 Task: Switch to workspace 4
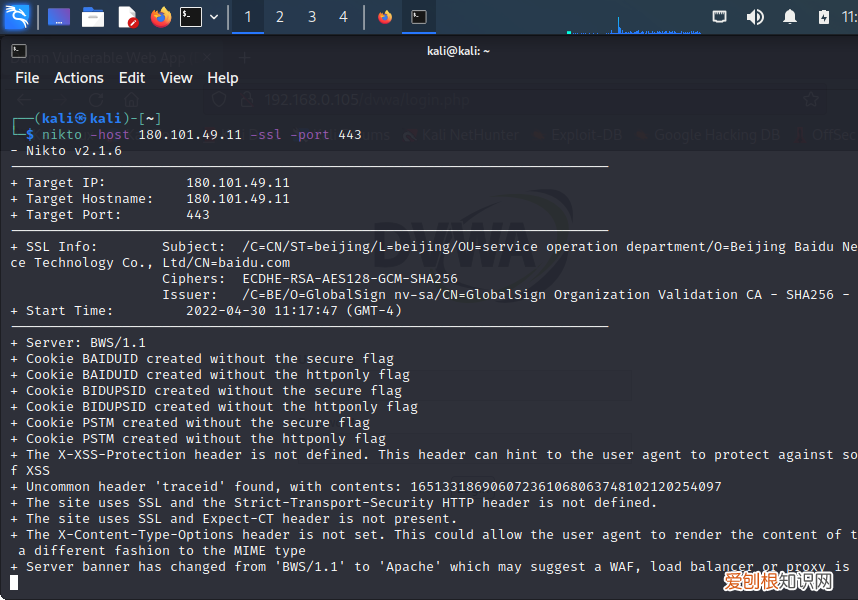pos(343,17)
